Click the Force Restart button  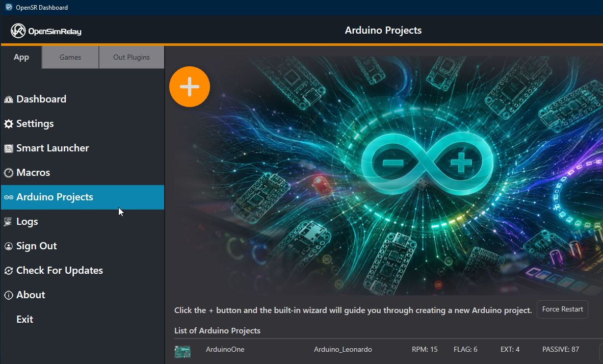[x=562, y=309]
